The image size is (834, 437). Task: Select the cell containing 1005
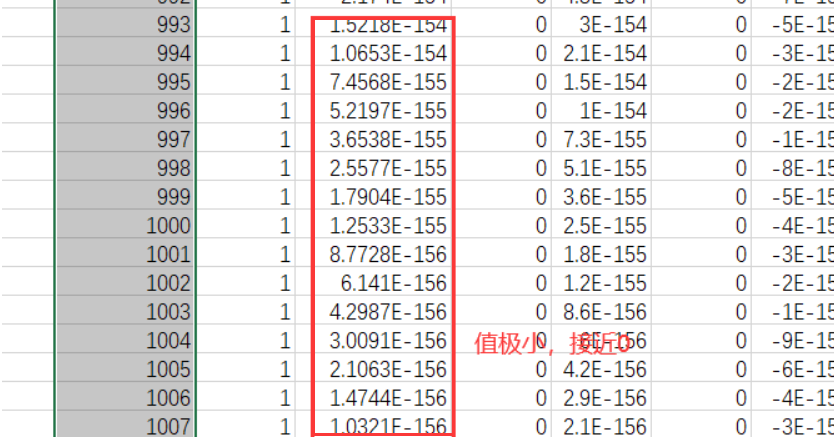126,369
